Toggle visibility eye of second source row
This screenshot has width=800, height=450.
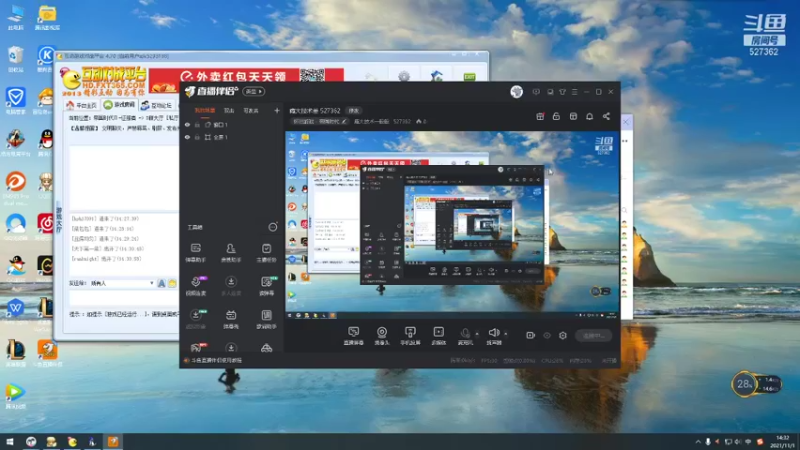(187, 137)
